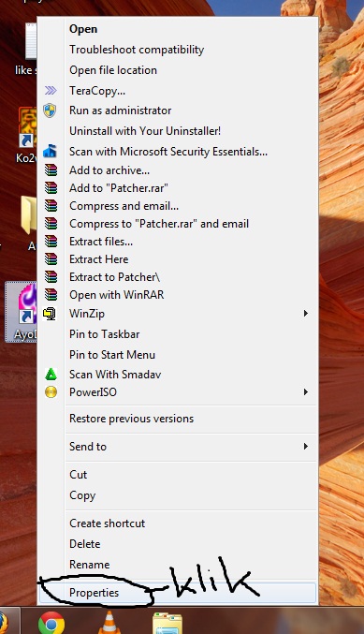Click WinRAR icon beside Extract Here

[51, 258]
